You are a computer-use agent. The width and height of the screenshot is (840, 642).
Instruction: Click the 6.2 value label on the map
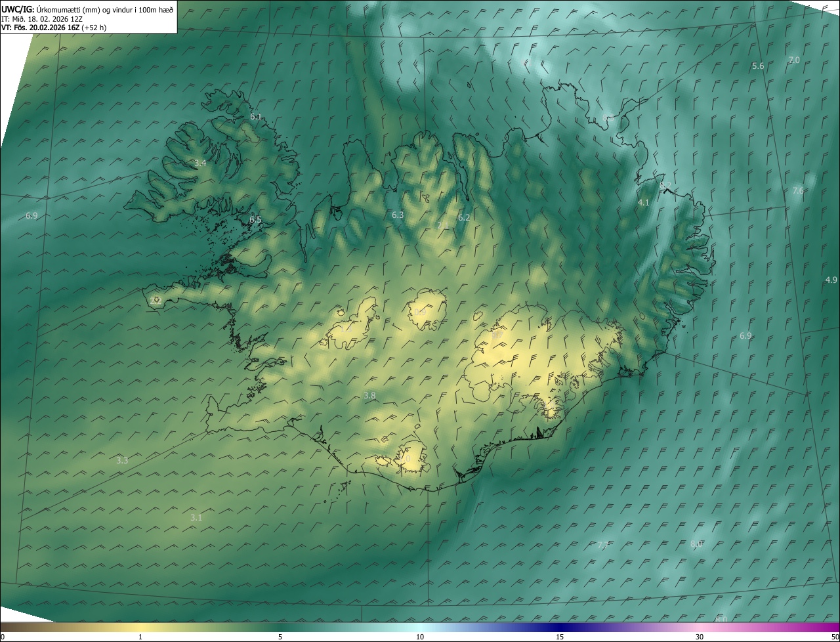pos(464,217)
